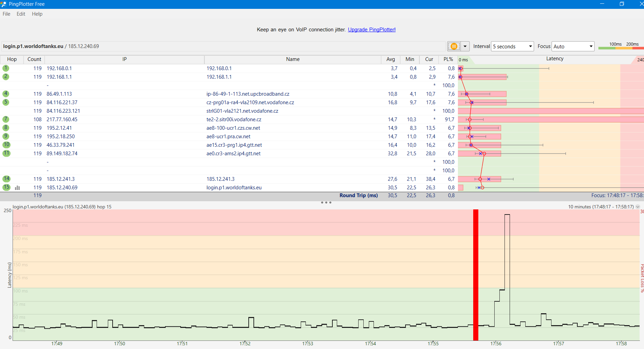This screenshot has height=349, width=644.
Task: Sort by the Hop column header
Action: coord(12,59)
